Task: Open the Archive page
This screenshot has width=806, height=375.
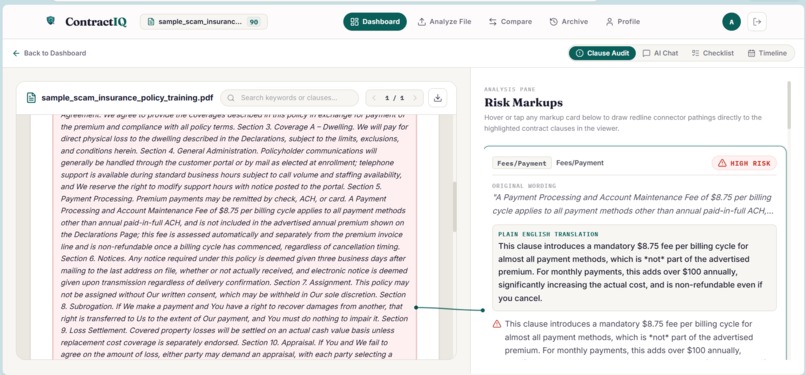Action: pyautogui.click(x=569, y=22)
